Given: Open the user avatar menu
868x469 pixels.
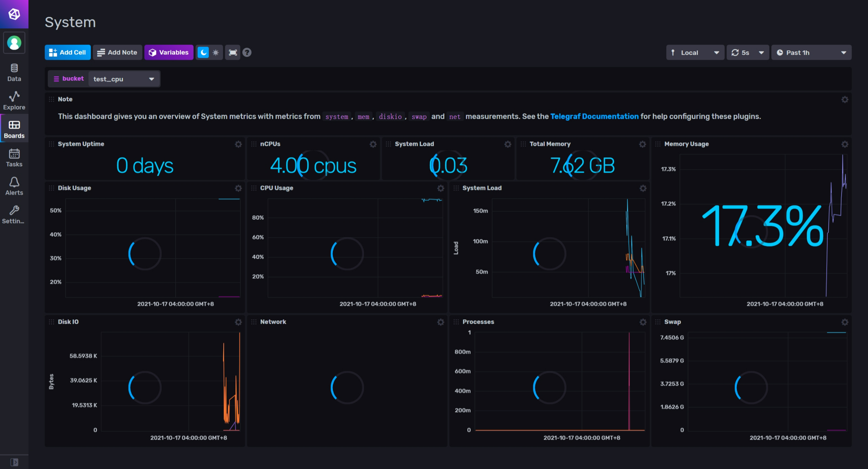Looking at the screenshot, I should point(14,43).
